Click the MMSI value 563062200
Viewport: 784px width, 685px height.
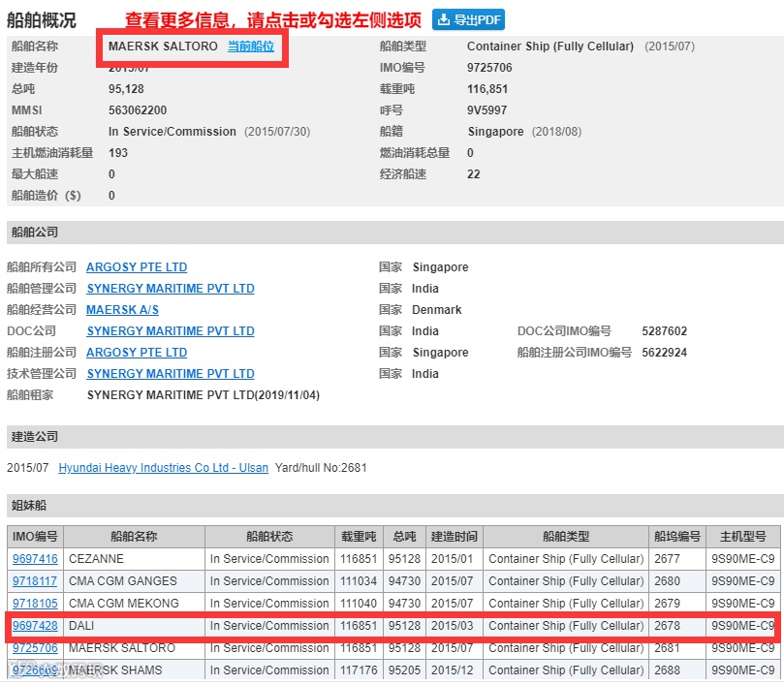pyautogui.click(x=138, y=110)
